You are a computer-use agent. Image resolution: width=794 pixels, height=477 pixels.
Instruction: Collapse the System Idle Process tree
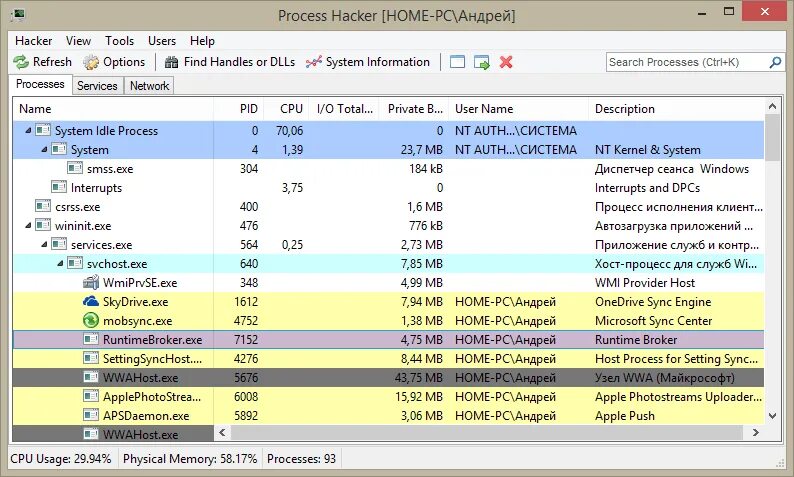tap(28, 131)
